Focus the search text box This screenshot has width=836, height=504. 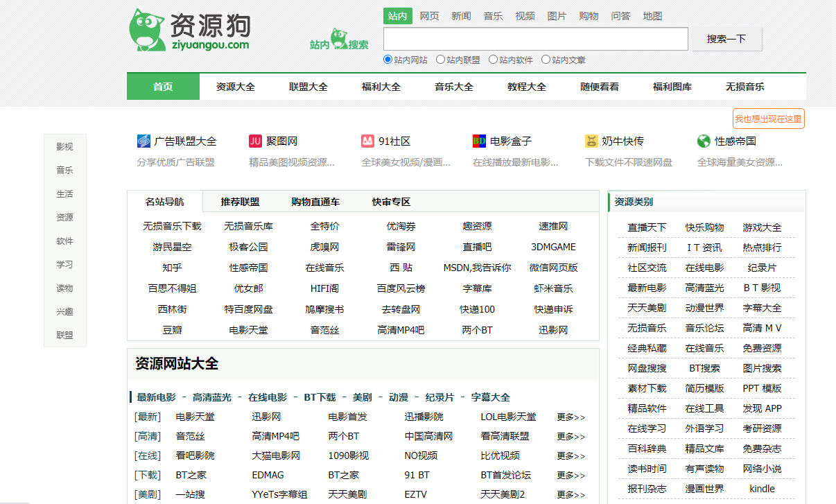tap(536, 39)
